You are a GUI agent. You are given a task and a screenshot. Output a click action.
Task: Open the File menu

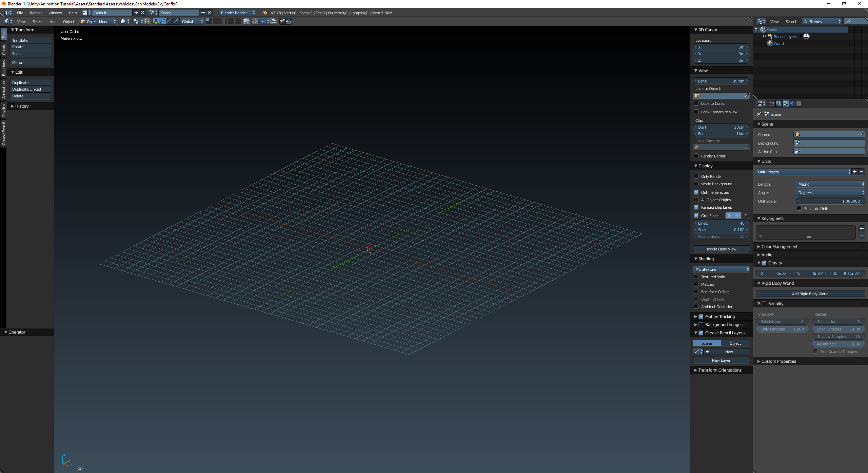(20, 13)
